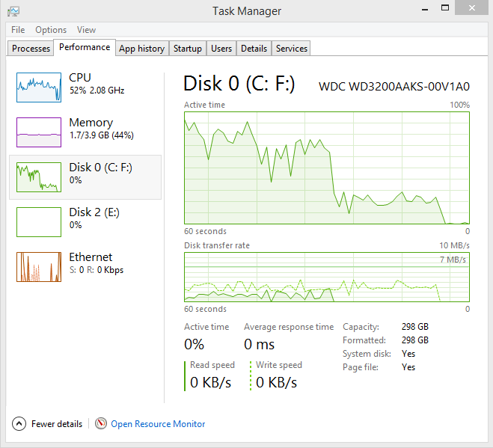Switch to the Startup tab
This screenshot has width=493, height=448.
click(187, 49)
